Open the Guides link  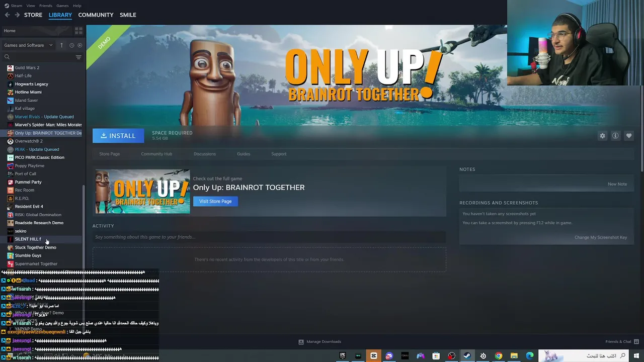pyautogui.click(x=244, y=154)
